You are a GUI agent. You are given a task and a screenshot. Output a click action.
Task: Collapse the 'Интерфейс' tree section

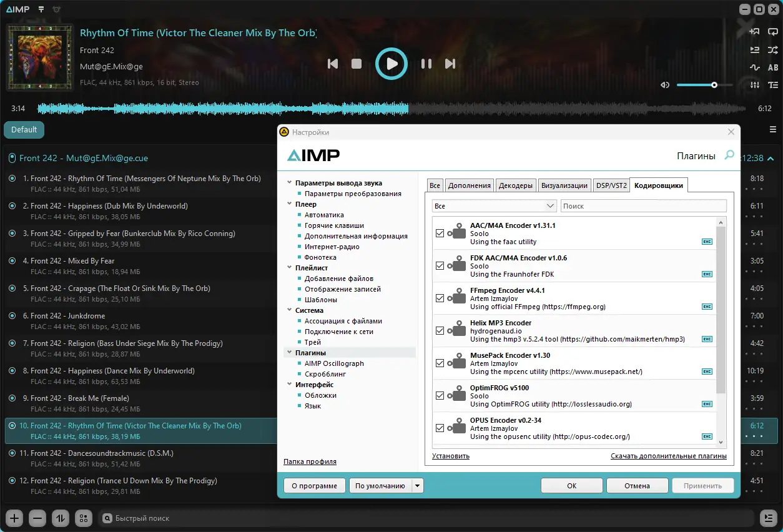[x=289, y=385]
